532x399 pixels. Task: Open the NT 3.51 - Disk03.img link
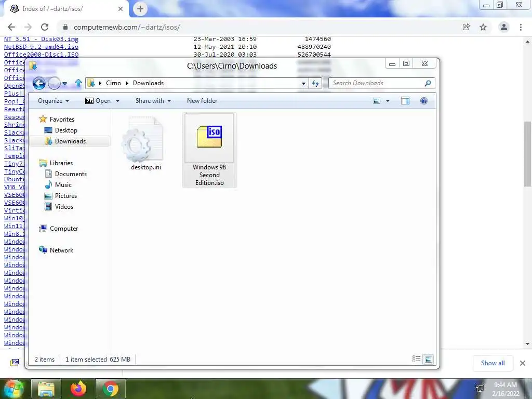click(41, 39)
